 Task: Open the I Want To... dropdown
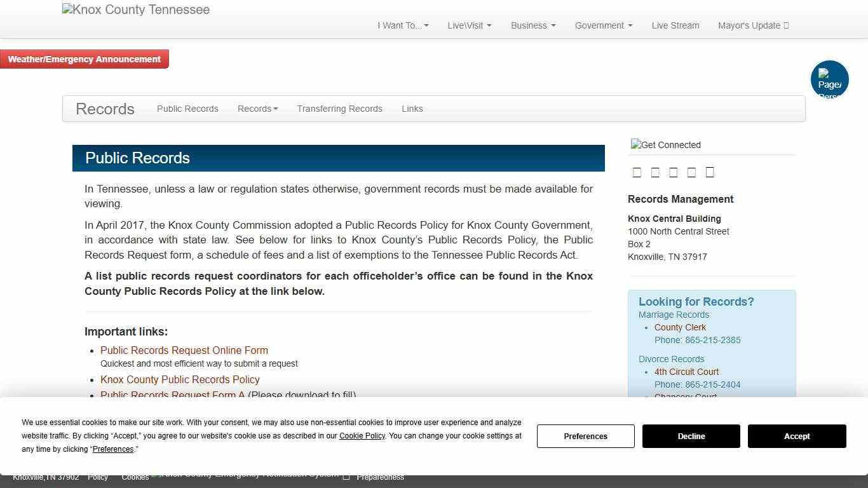tap(402, 25)
